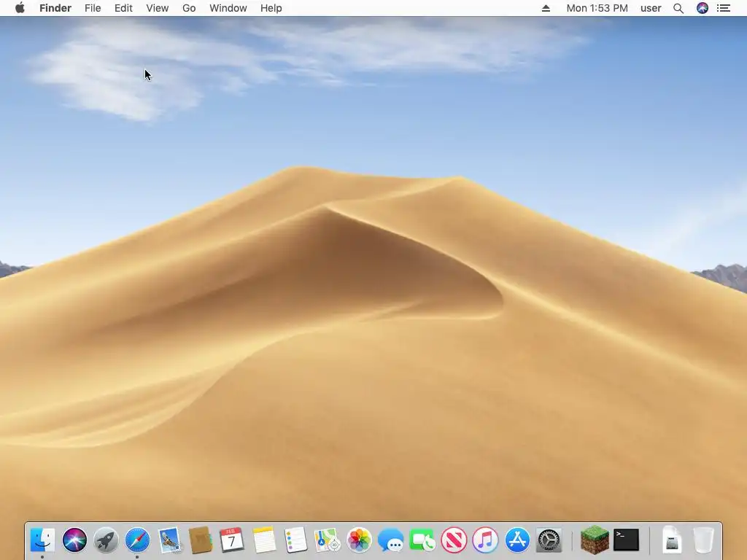Launch Siri from the Dock

[x=74, y=540]
